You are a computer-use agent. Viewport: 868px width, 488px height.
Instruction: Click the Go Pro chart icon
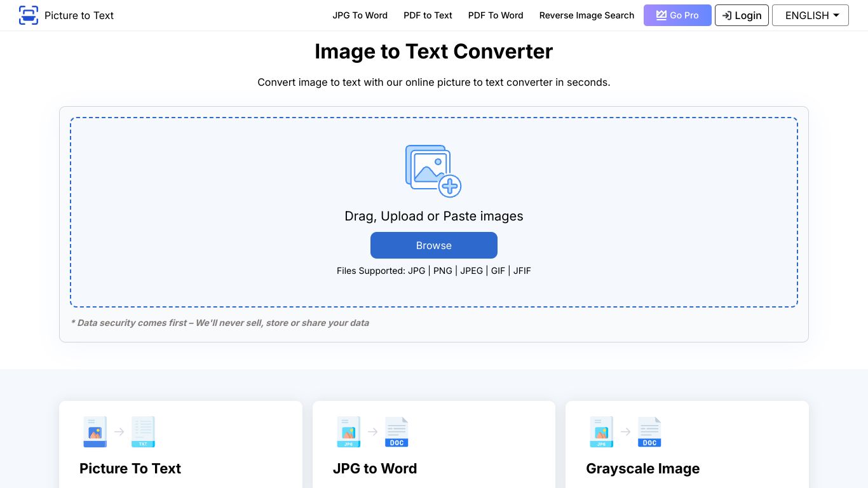(661, 15)
